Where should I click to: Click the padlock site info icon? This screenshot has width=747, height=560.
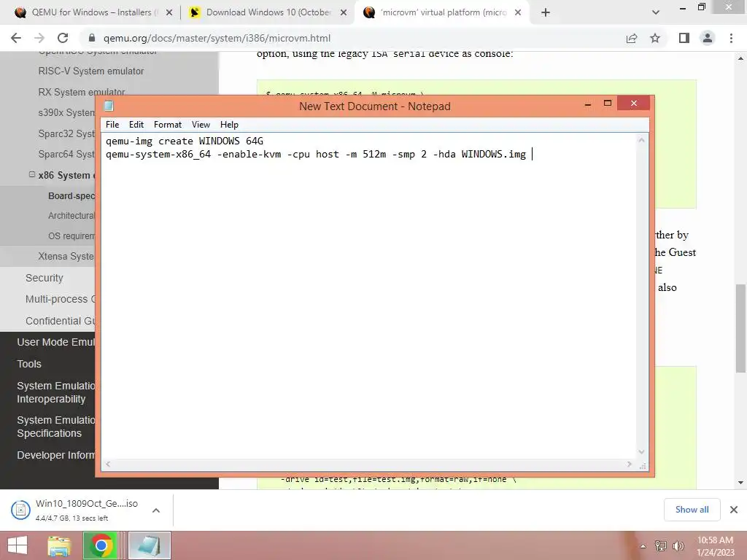click(92, 38)
